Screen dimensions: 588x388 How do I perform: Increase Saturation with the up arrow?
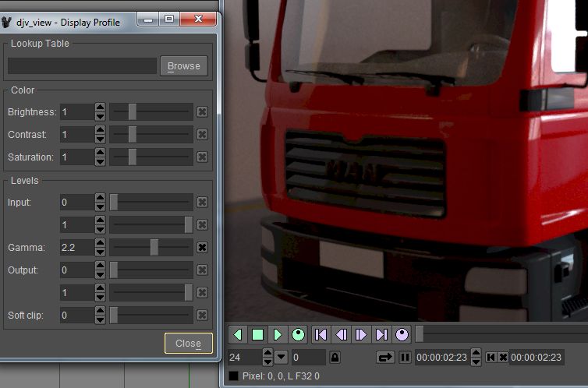[x=100, y=152]
